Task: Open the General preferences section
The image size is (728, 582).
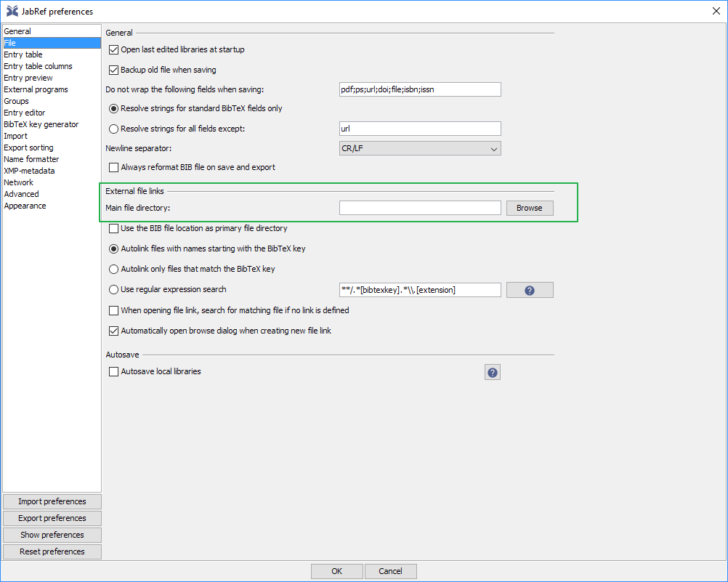Action: tap(52, 31)
